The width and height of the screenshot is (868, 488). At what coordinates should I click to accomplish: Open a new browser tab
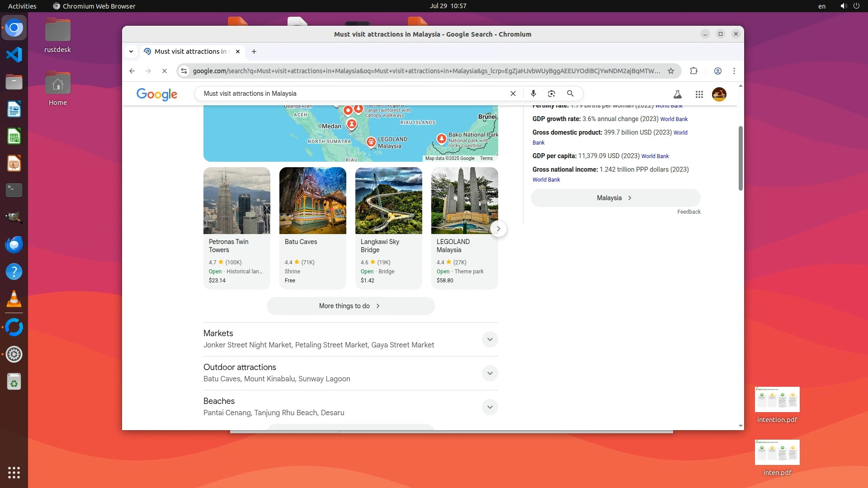click(x=254, y=52)
